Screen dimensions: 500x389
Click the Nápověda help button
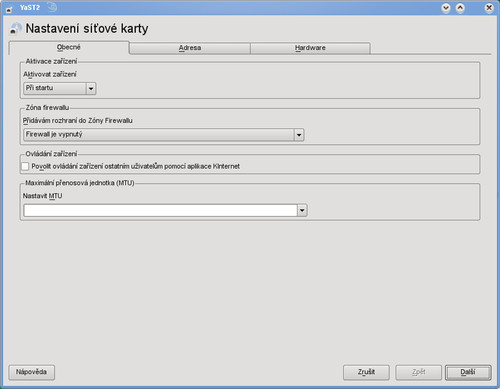point(31,372)
